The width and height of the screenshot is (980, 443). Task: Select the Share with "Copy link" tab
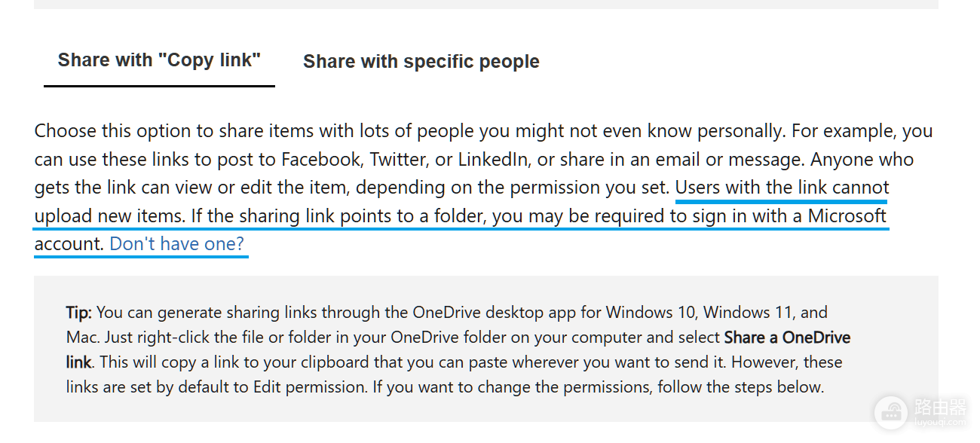pos(159,60)
